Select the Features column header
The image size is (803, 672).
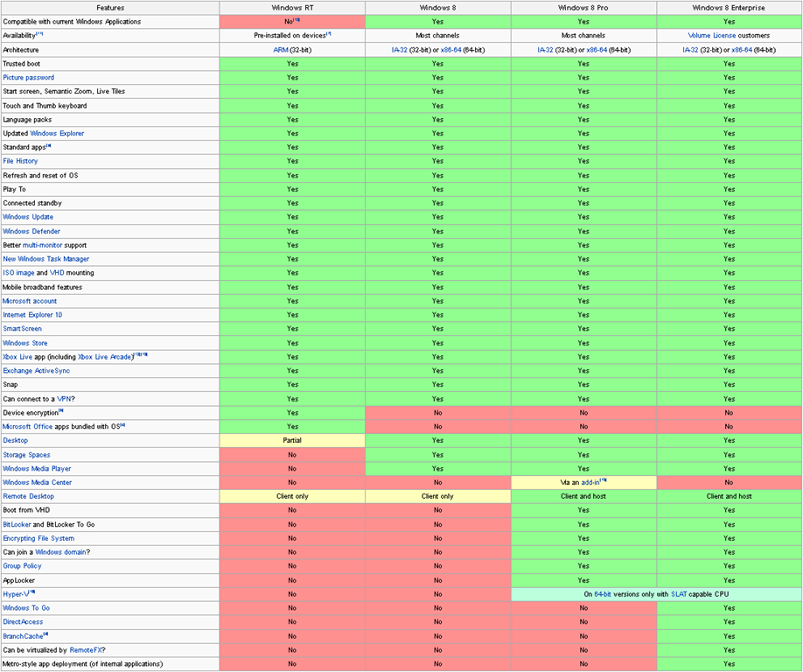pyautogui.click(x=110, y=8)
